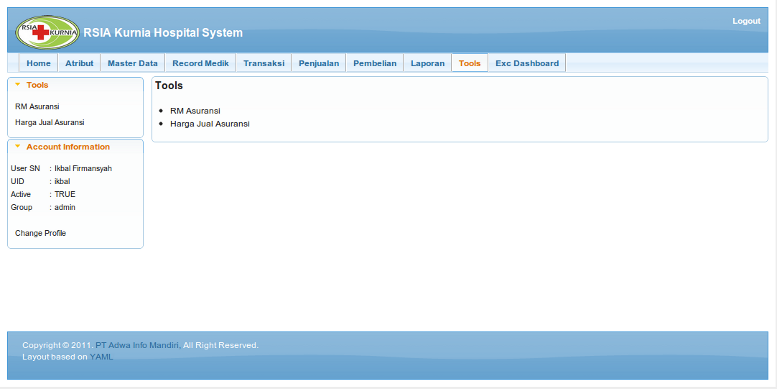This screenshot has width=777, height=389.
Task: Select the user name Ikbal Firmansyah
Action: pyautogui.click(x=83, y=168)
